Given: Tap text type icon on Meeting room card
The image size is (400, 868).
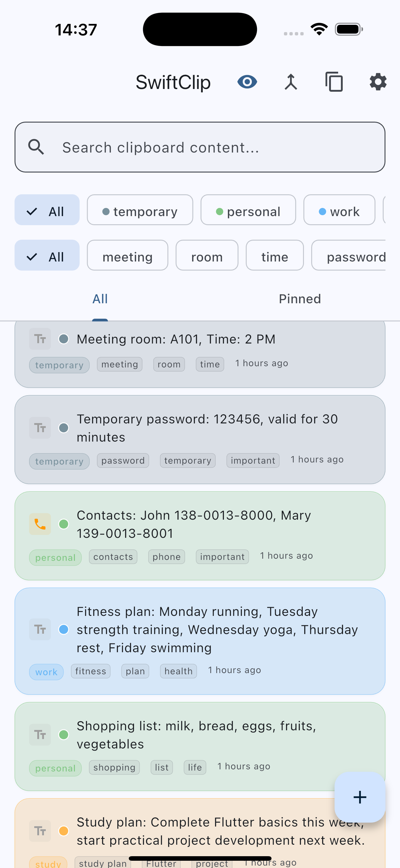Looking at the screenshot, I should 40,339.
